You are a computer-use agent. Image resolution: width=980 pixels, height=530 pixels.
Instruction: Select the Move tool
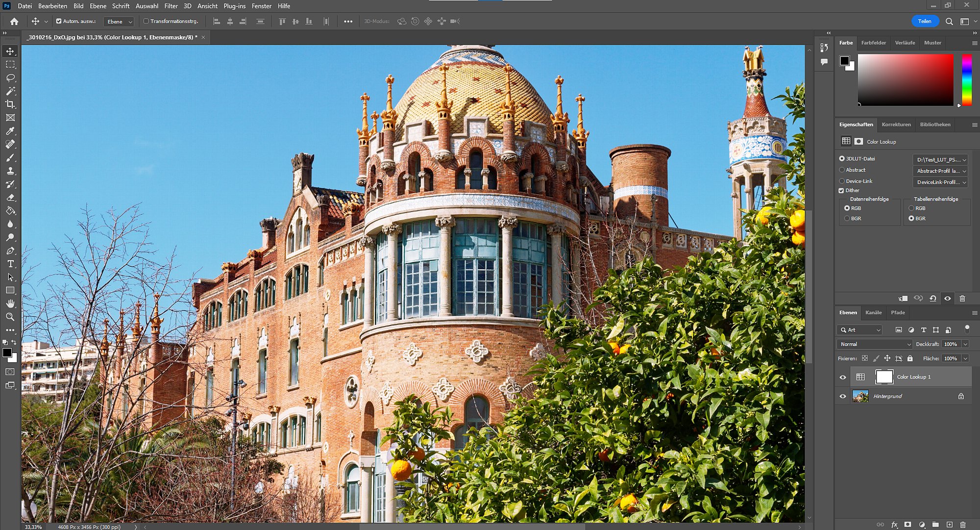click(10, 51)
